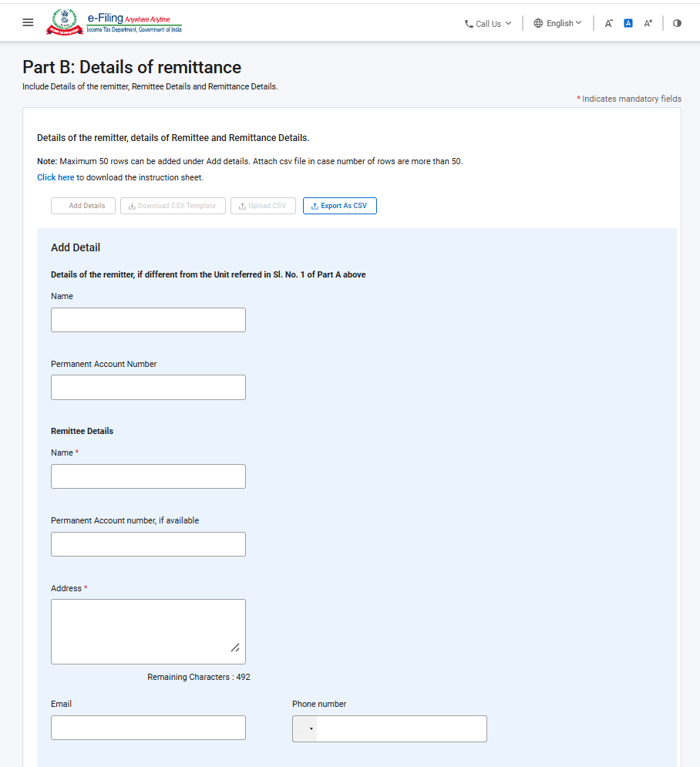
Task: Open the English language dropdown
Action: (557, 23)
